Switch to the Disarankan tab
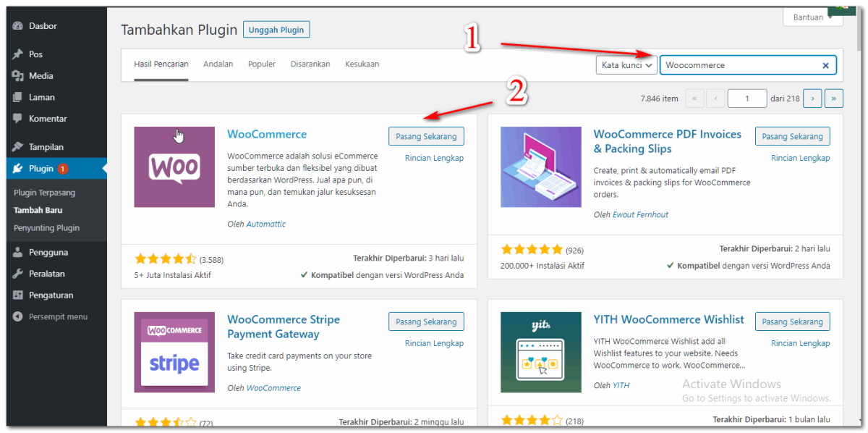This screenshot has height=433, width=868. click(310, 64)
